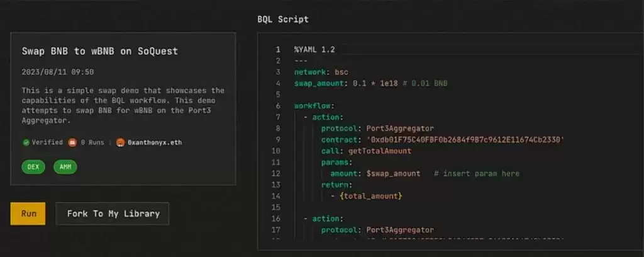Click line number 1 in the editor gutter

click(278, 49)
